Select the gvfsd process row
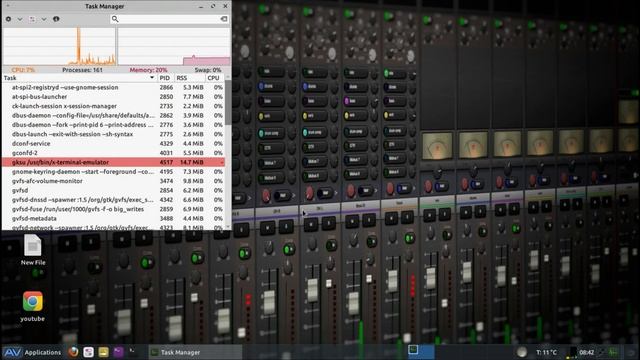640x360 pixels. 113,191
